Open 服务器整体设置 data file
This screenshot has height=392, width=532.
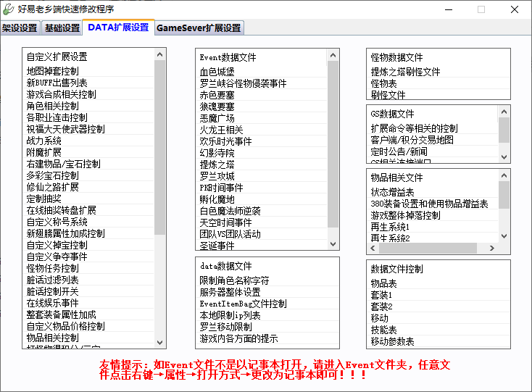click(x=230, y=292)
